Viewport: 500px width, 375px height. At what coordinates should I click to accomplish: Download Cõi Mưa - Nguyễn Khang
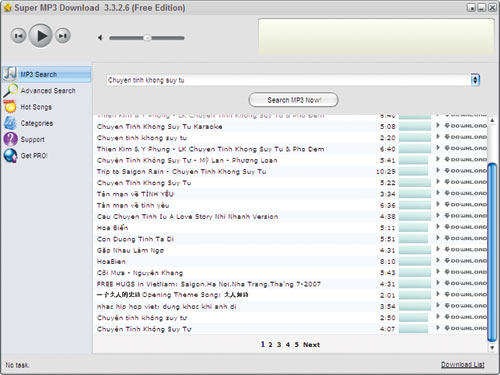coord(466,272)
